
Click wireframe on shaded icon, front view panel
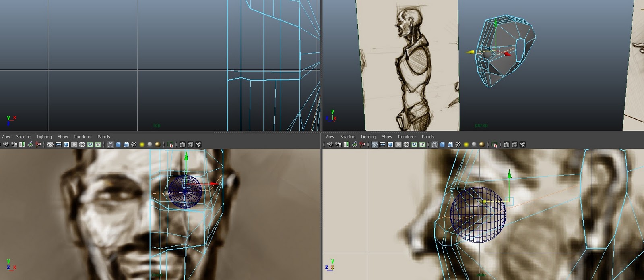[126, 145]
